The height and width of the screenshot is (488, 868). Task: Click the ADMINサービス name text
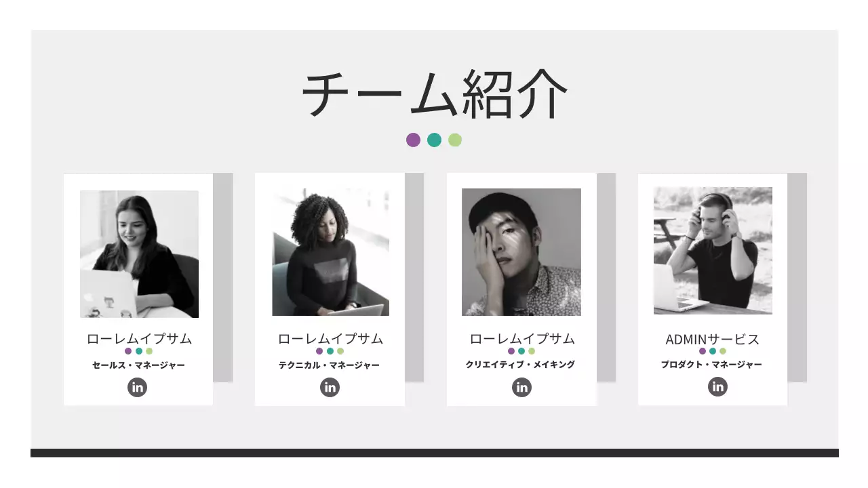[713, 340]
